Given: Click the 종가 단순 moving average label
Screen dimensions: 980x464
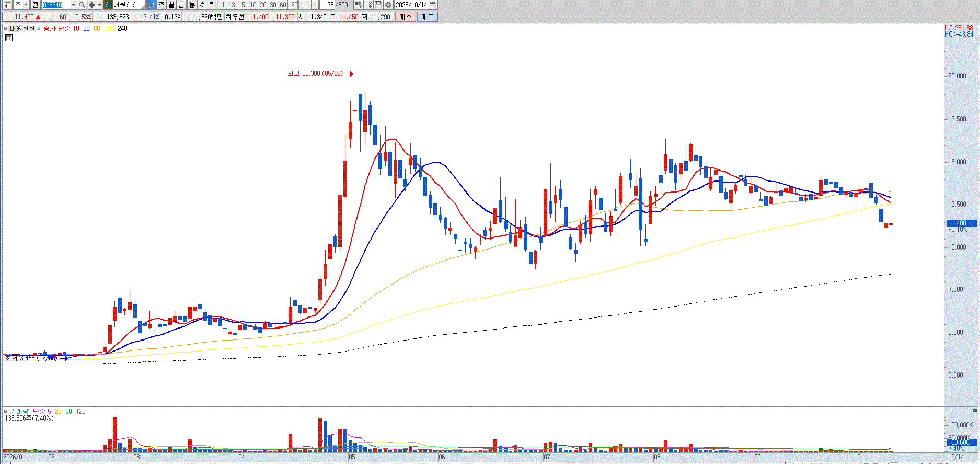Looking at the screenshot, I should pos(56,29).
